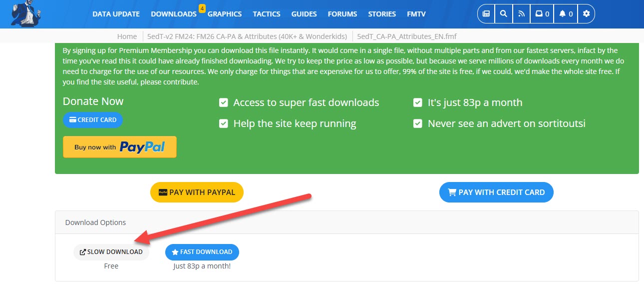This screenshot has height=285, width=644.
Task: Click the 'Buy now with PayPal' button
Action: click(x=120, y=147)
